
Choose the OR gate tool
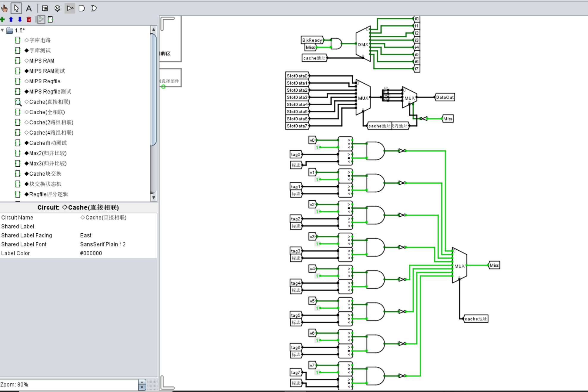click(x=94, y=8)
